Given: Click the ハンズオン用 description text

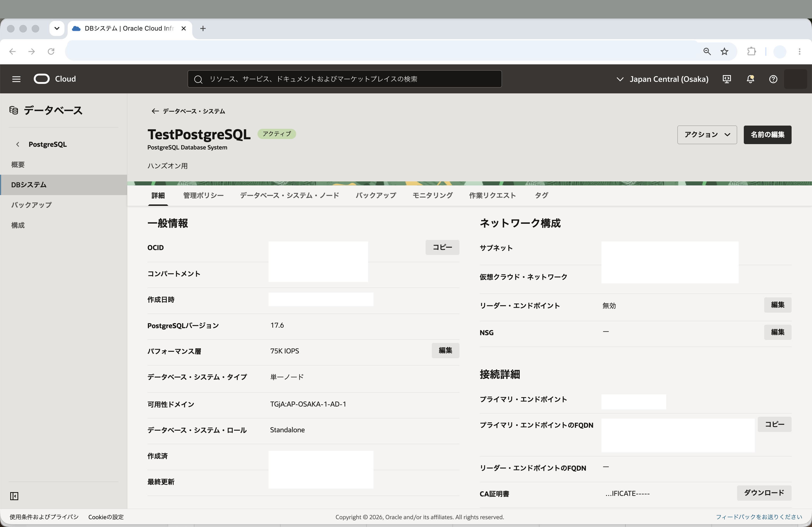Looking at the screenshot, I should [x=168, y=166].
